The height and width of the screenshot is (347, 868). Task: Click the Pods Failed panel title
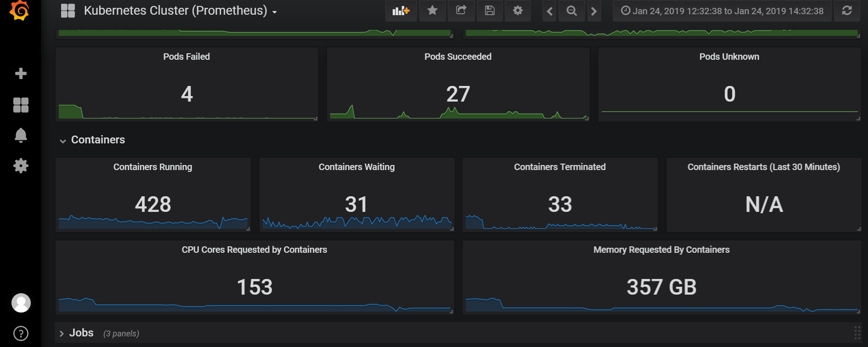point(186,57)
